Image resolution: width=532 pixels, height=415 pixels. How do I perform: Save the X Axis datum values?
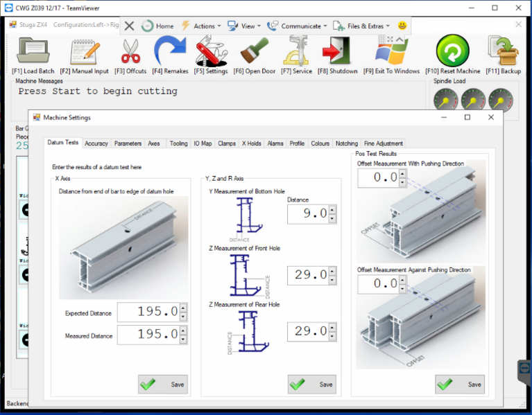[163, 385]
